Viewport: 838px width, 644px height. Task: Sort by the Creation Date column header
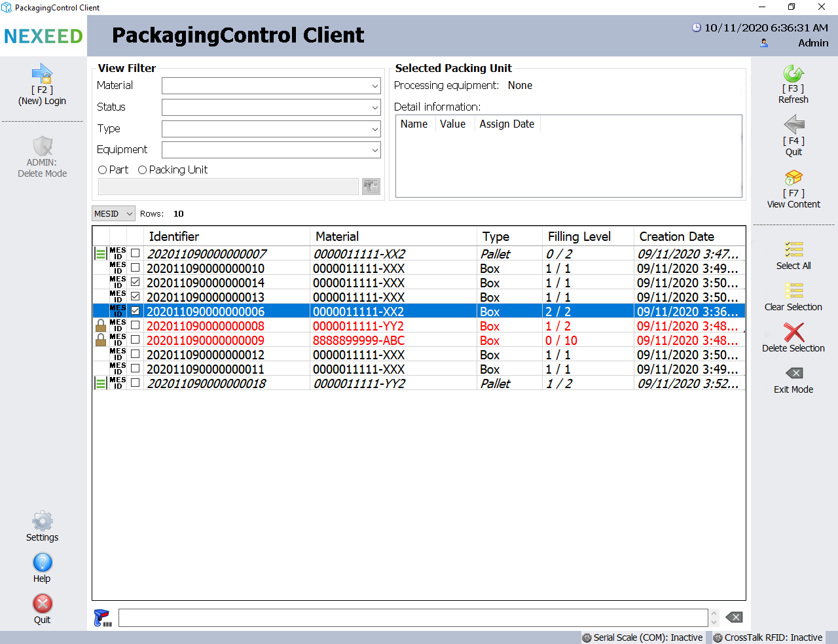tap(676, 236)
